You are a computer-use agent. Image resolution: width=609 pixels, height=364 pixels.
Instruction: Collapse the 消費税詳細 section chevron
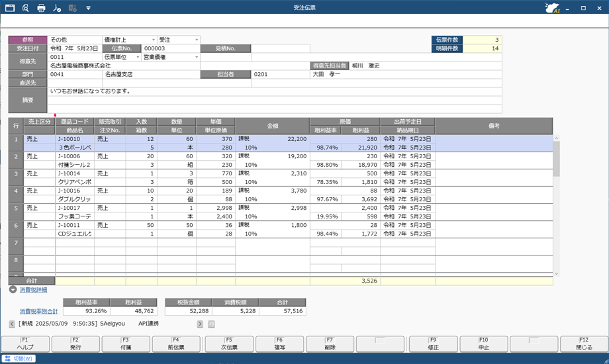(x=13, y=289)
